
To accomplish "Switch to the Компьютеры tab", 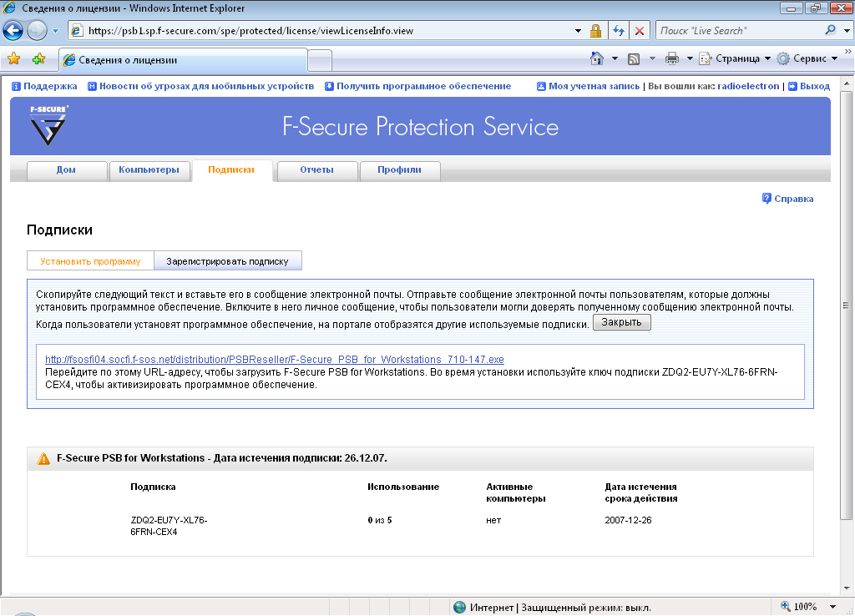I will coord(149,170).
